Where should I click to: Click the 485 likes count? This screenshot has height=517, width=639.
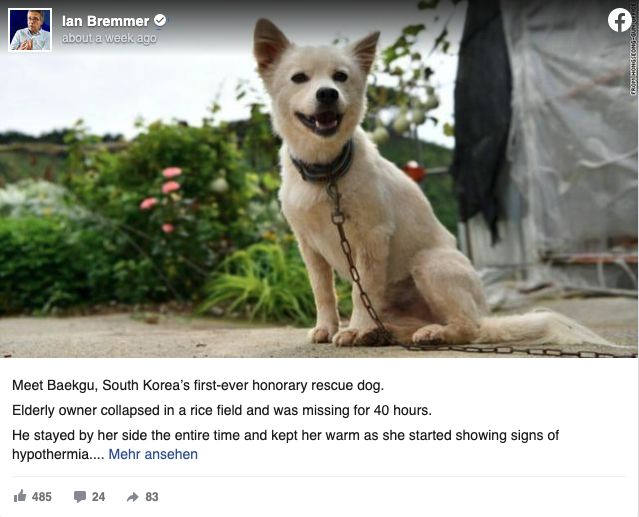coord(42,497)
